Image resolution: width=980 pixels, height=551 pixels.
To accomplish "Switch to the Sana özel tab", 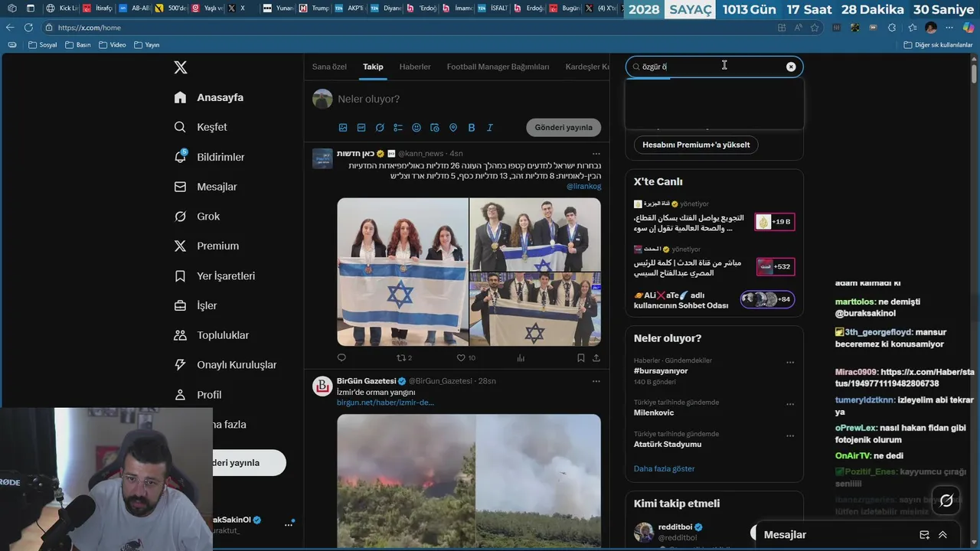I will [x=329, y=67].
